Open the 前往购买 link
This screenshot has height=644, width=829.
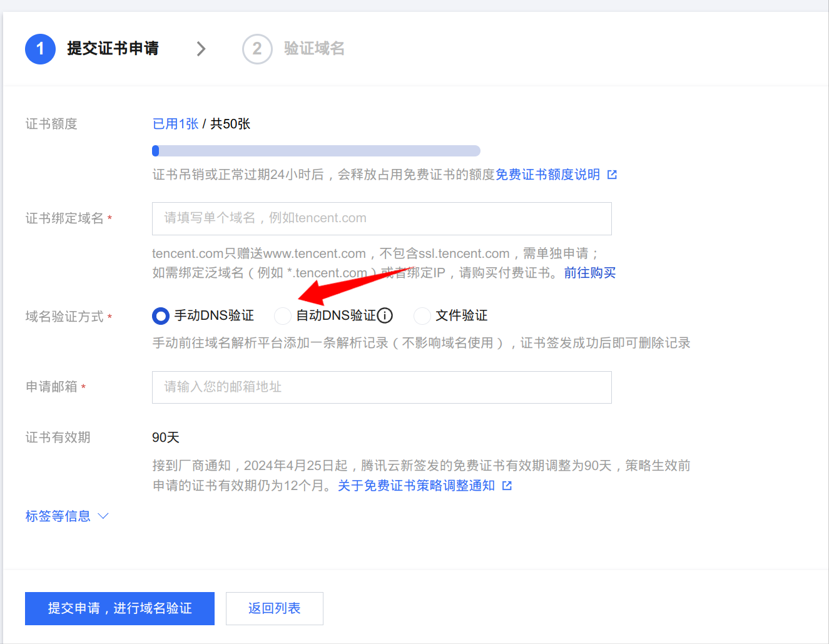[x=589, y=273]
